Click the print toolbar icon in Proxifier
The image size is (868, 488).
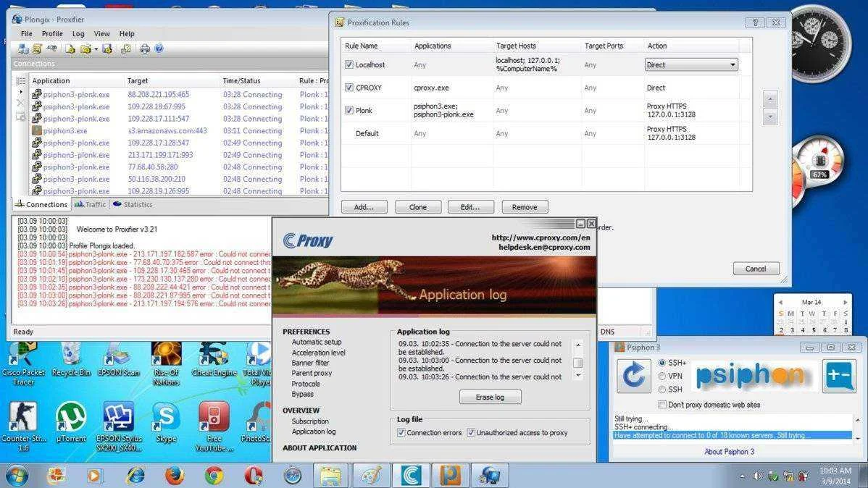point(144,49)
